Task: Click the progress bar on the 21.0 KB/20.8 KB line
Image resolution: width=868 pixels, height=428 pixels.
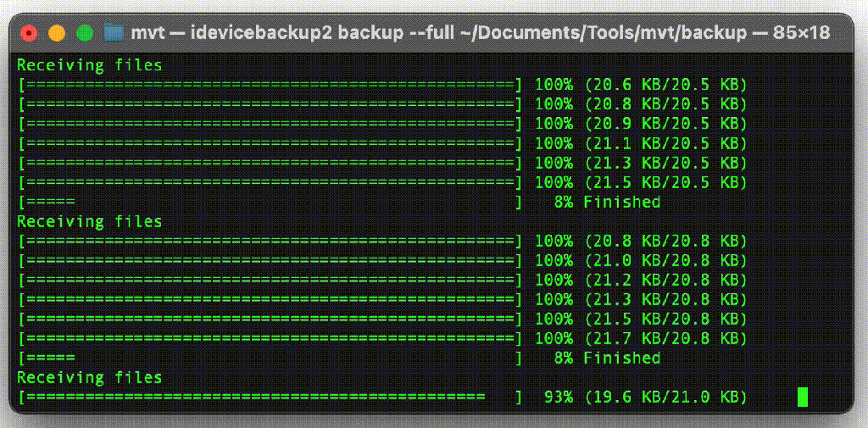Action: coord(270,260)
